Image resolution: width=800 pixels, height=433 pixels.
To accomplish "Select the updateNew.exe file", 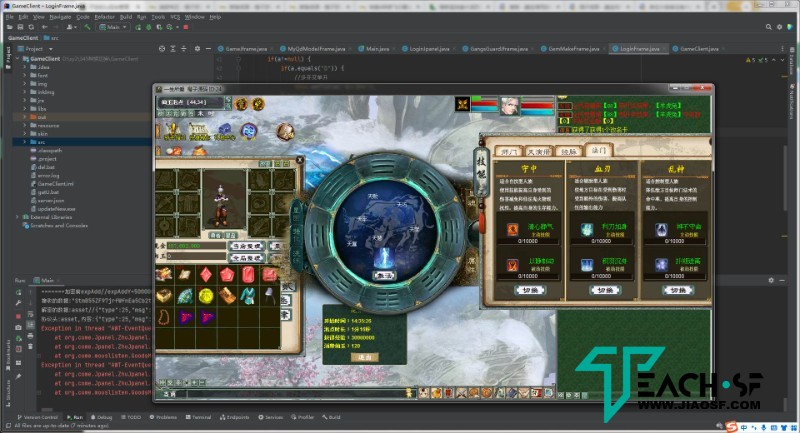I will point(53,209).
